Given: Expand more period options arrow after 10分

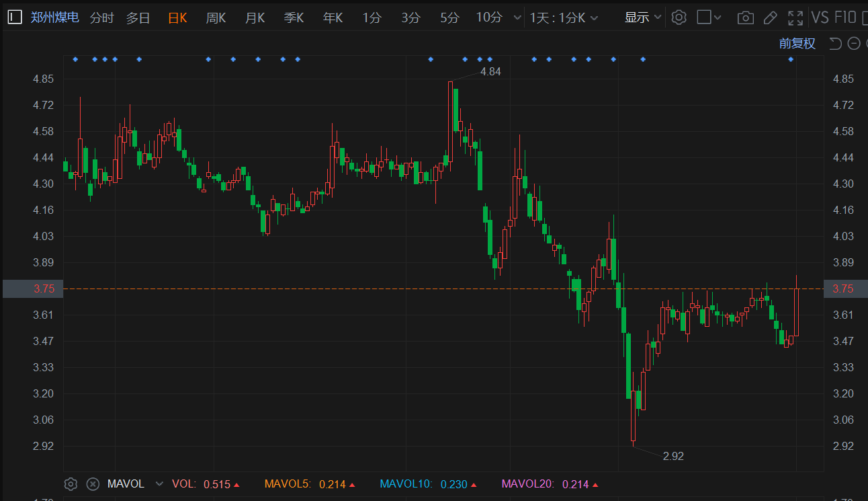Looking at the screenshot, I should click(516, 18).
